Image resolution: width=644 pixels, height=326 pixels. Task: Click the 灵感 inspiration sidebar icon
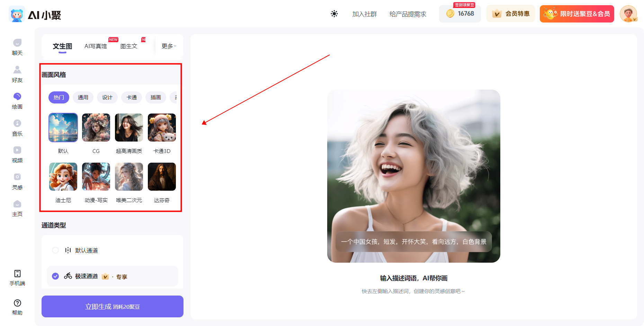[x=17, y=178]
